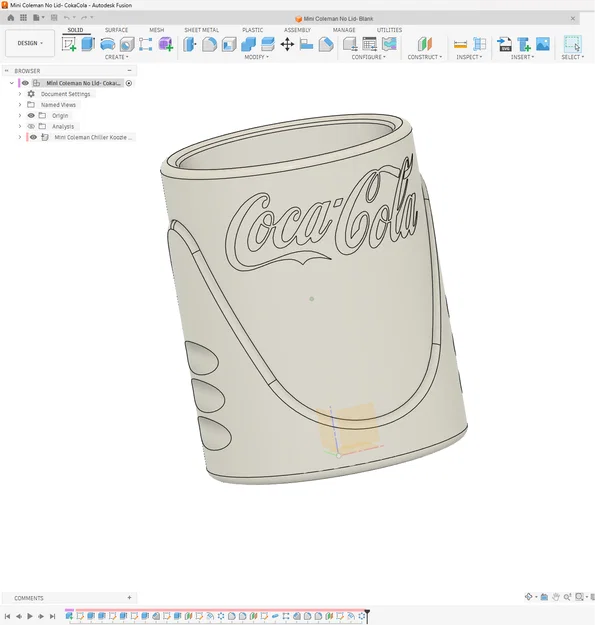
Task: Activate the root component radio button
Action: click(x=129, y=83)
